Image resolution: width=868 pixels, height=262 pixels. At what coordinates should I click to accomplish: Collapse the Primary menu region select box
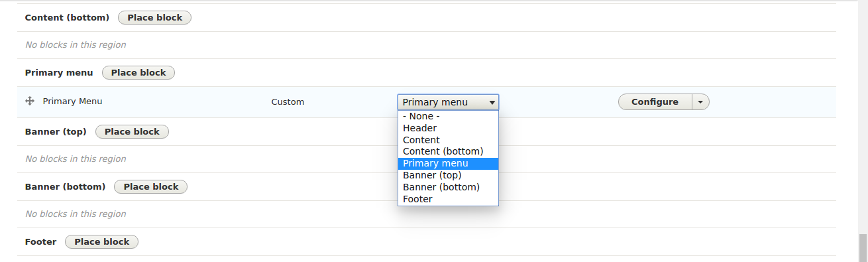pos(448,102)
